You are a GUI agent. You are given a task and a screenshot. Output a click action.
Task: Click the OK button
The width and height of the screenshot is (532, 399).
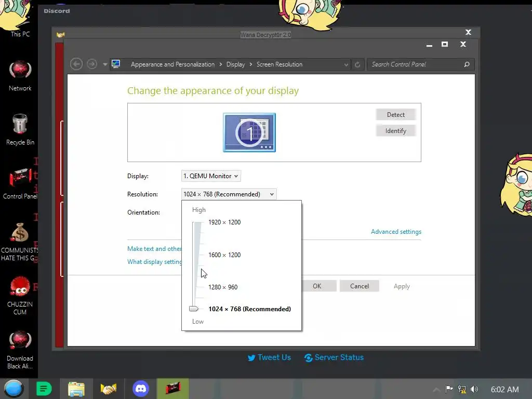(318, 286)
